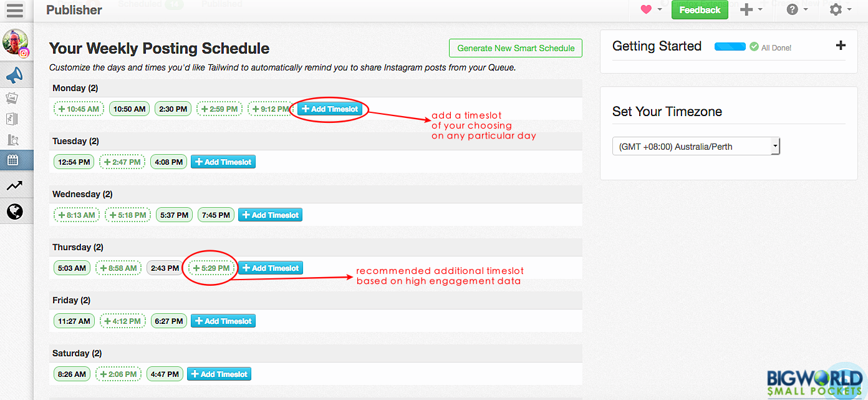Open the timezone dropdown
The image size is (868, 400).
click(696, 147)
